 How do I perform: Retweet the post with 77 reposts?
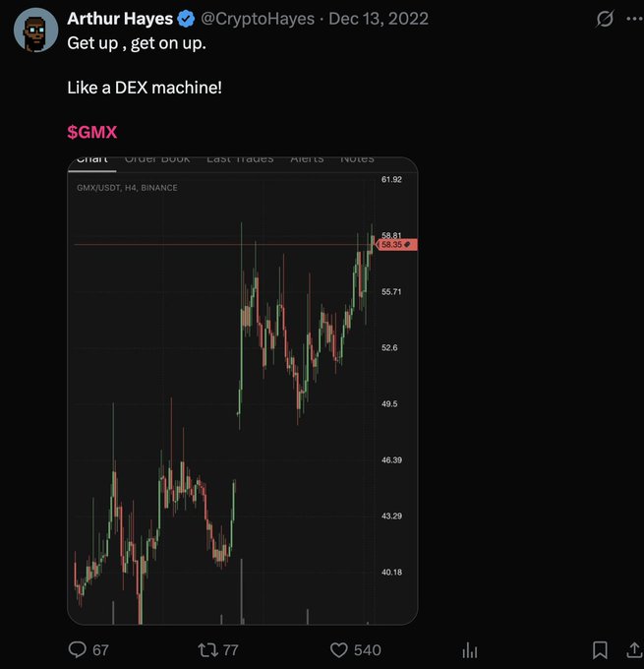coord(208,649)
